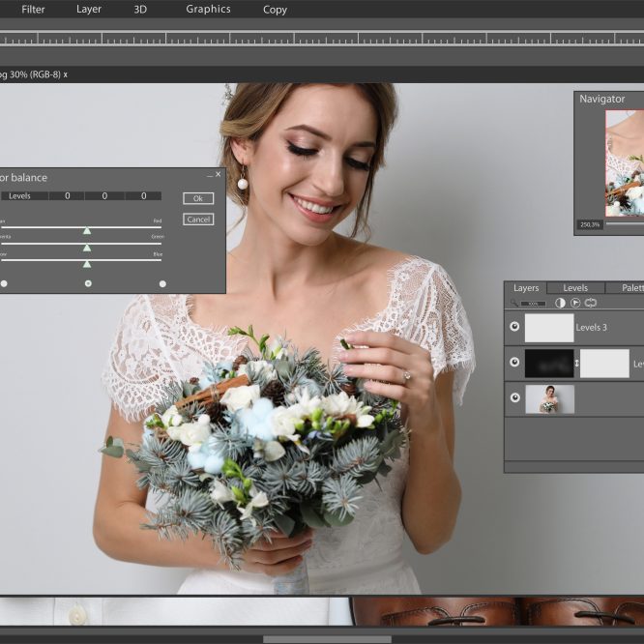The height and width of the screenshot is (644, 644).
Task: Hide the bride photo background layer
Action: pos(514,398)
